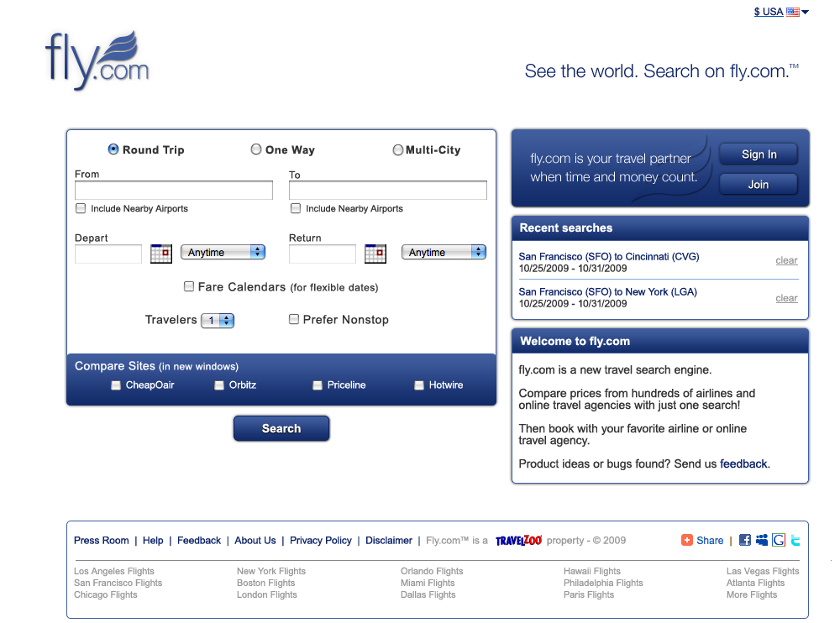Open New York Flights link
This screenshot has width=840, height=623.
271,571
